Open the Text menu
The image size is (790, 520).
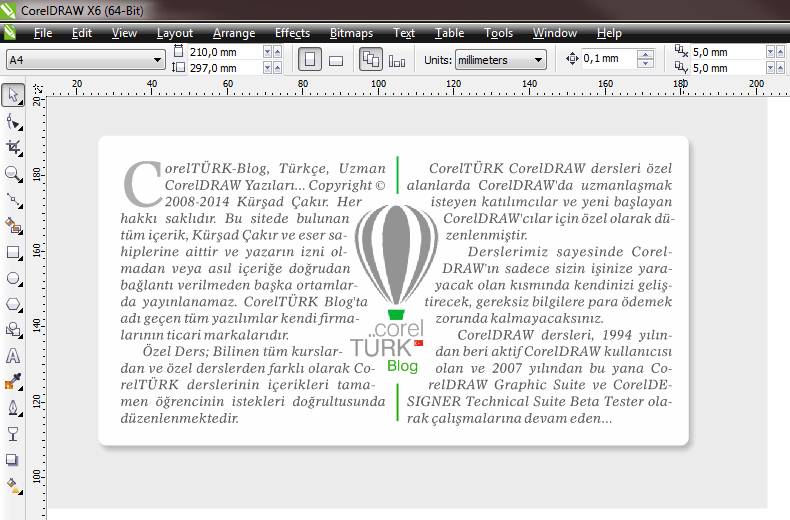click(x=404, y=33)
